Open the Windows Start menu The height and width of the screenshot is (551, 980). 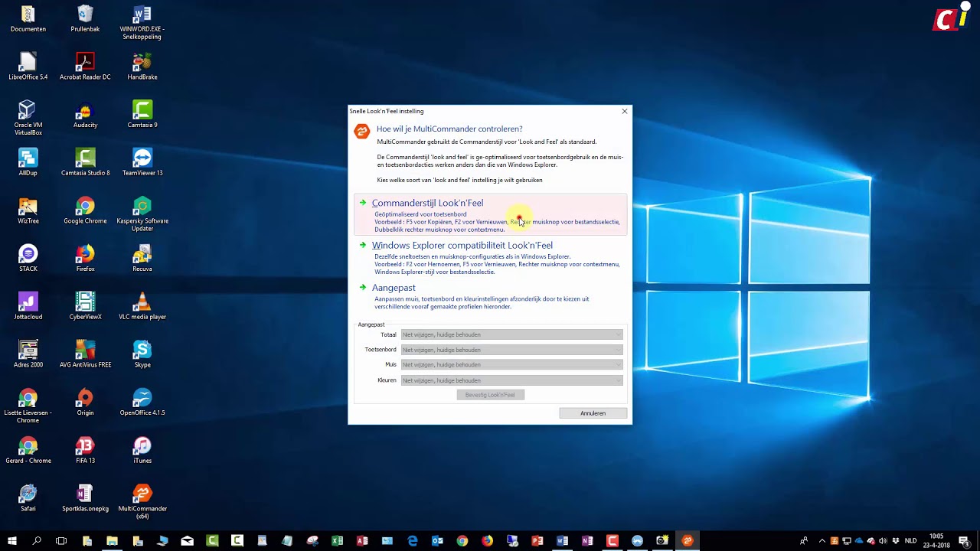(x=12, y=541)
